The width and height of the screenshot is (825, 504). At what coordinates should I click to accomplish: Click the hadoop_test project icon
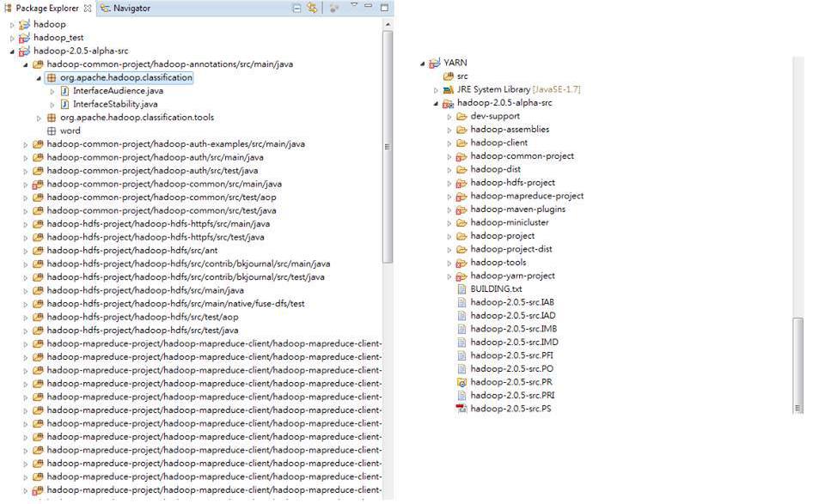click(24, 38)
